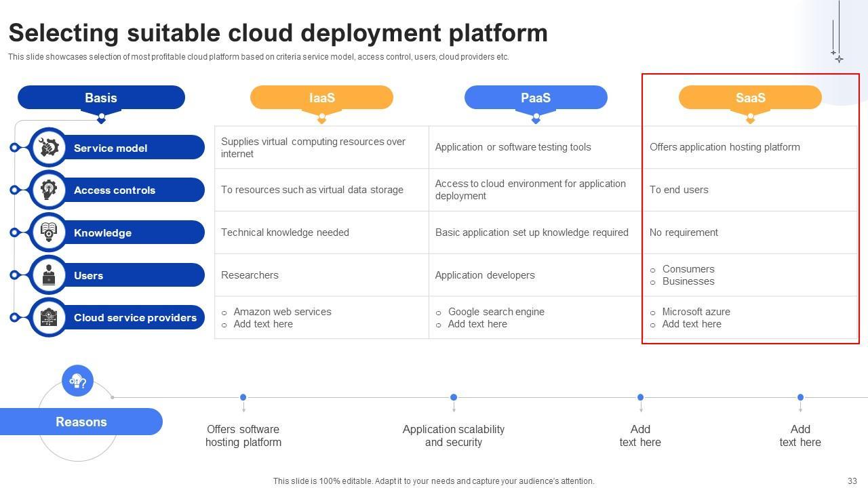
Task: Click timeline dot above Offers software hosting
Action: [x=243, y=397]
